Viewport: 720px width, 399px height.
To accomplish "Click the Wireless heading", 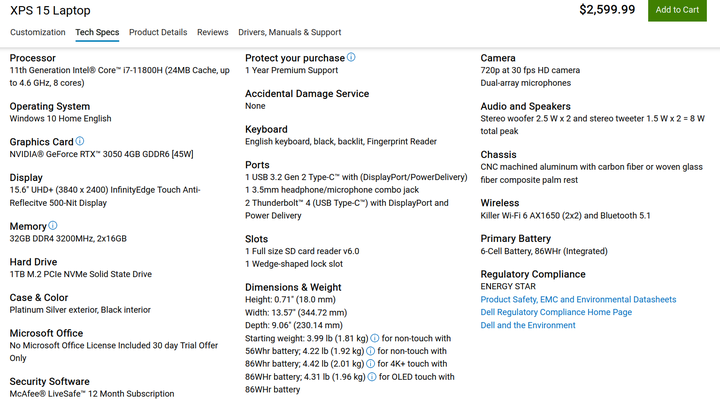I will click(x=500, y=203).
